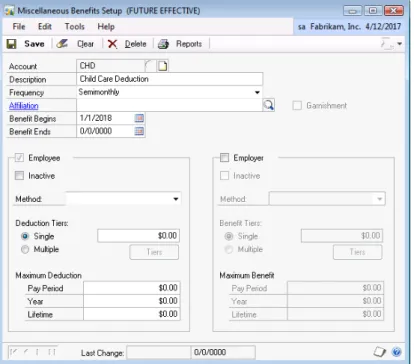The image size is (414, 364).
Task: Click the Benefit Ends date field
Action: (105, 131)
